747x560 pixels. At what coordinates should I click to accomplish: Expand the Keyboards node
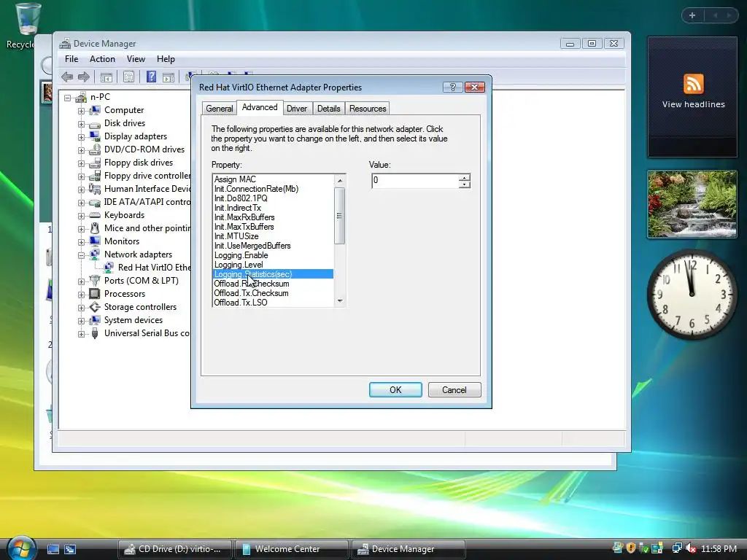pyautogui.click(x=81, y=216)
